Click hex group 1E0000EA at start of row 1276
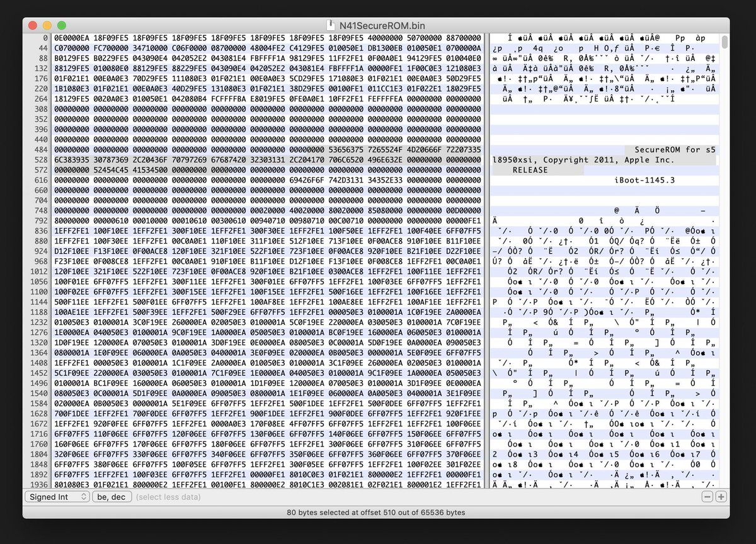The image size is (756, 544). click(72, 332)
